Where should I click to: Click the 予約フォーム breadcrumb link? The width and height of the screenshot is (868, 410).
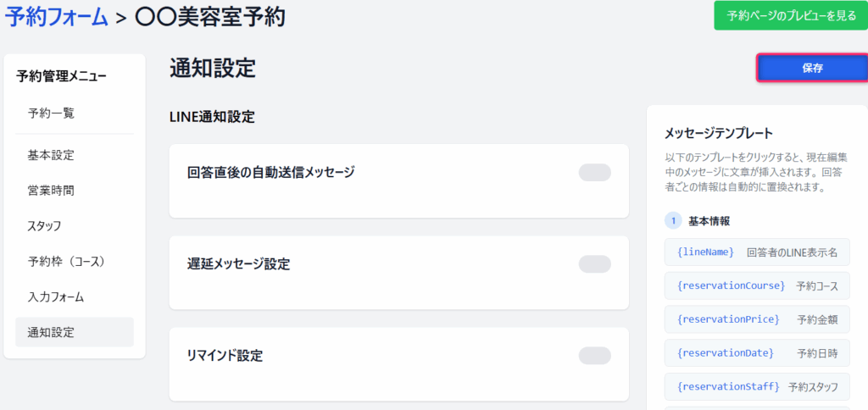(57, 17)
